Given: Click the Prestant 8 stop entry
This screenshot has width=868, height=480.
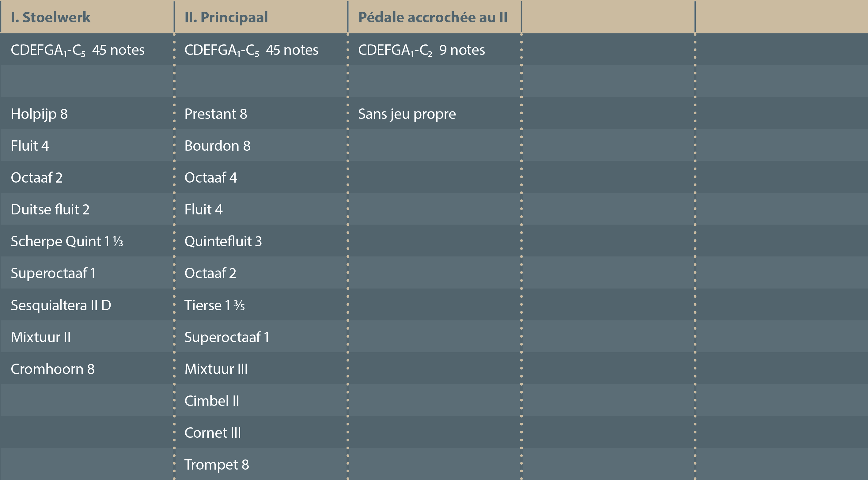Looking at the screenshot, I should point(216,114).
